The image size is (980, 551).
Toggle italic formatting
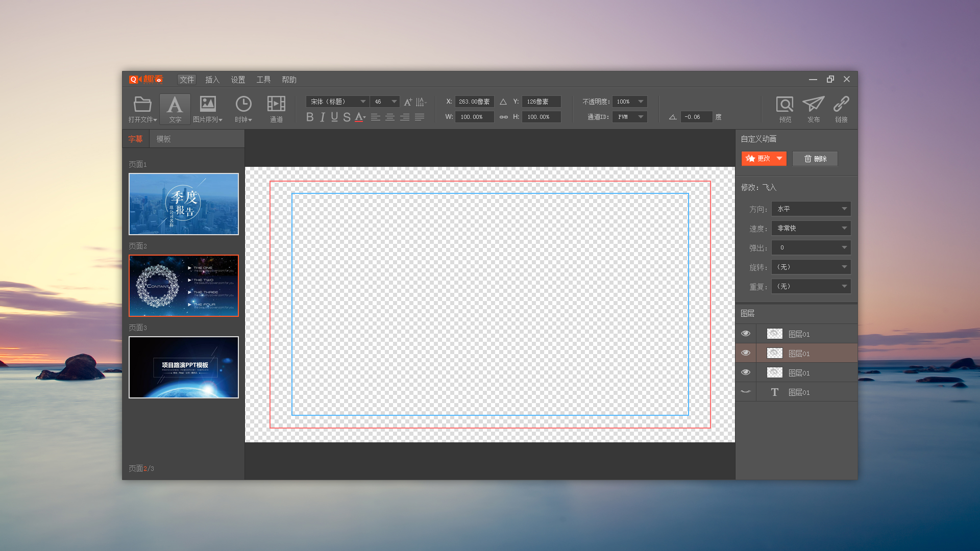[323, 117]
